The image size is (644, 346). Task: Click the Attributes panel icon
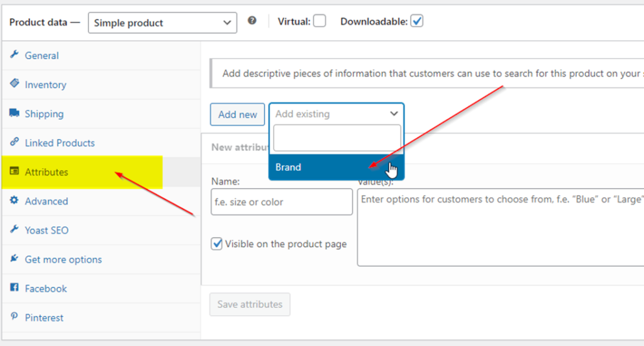[x=14, y=171]
